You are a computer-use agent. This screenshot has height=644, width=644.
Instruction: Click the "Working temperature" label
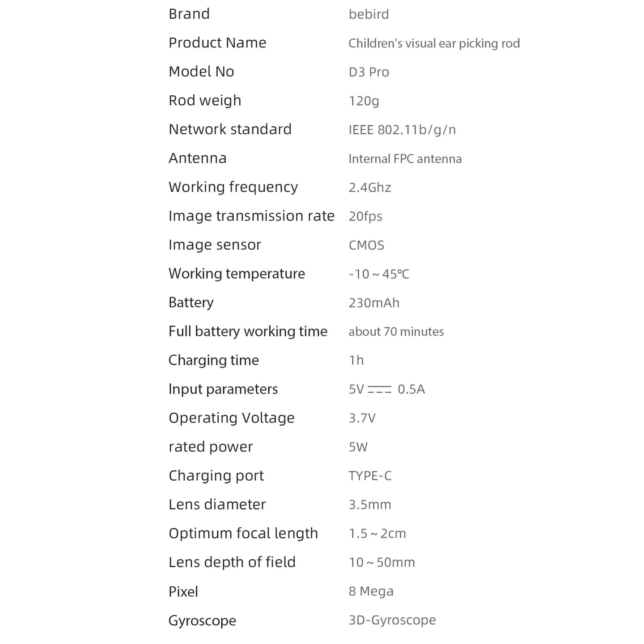point(237,274)
